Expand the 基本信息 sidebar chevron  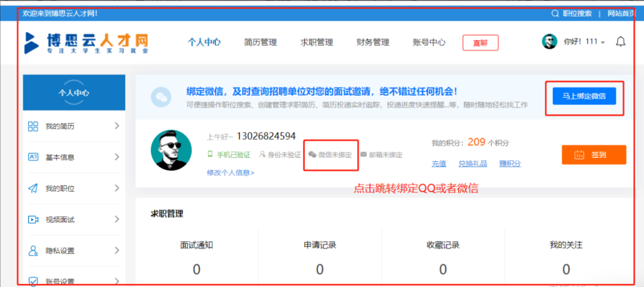pyautogui.click(x=116, y=157)
